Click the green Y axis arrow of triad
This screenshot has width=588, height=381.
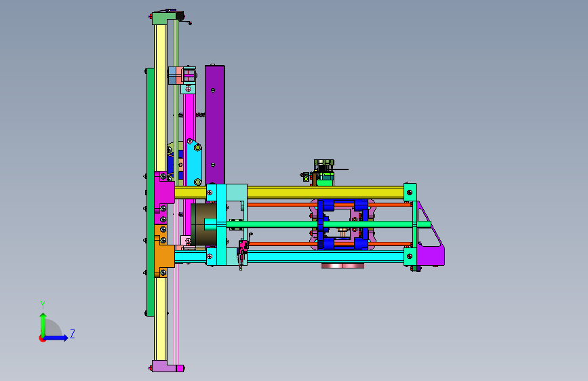point(43,324)
